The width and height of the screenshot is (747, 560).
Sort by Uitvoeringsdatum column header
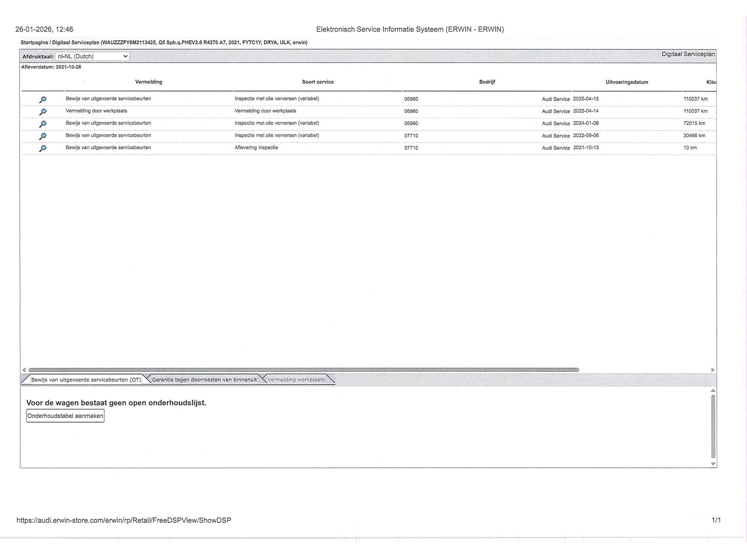626,82
